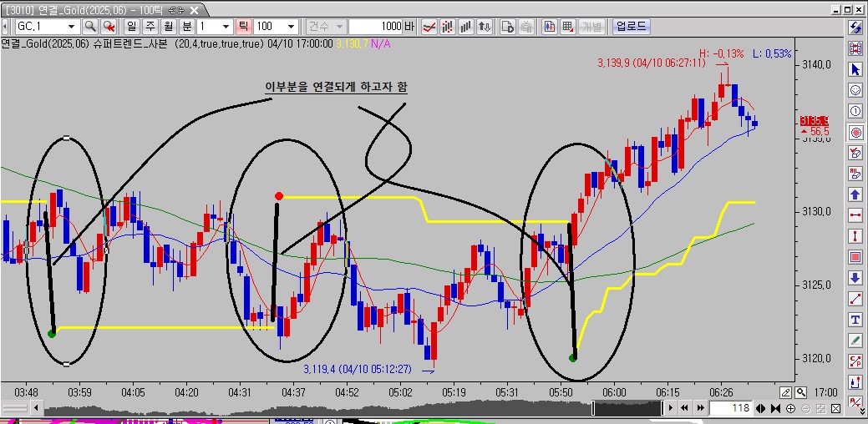This screenshot has width=868, height=424.
Task: Click the 업로드 button
Action: (x=631, y=26)
